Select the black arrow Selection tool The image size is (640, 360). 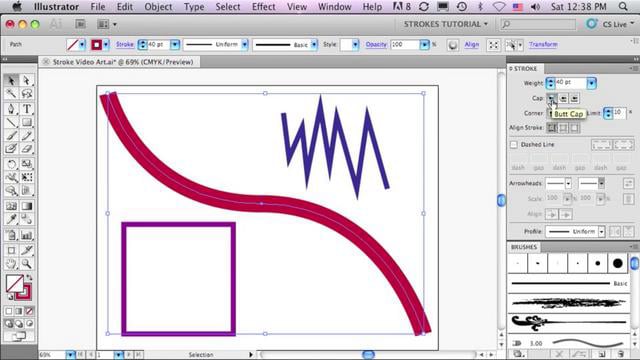coord(11,80)
